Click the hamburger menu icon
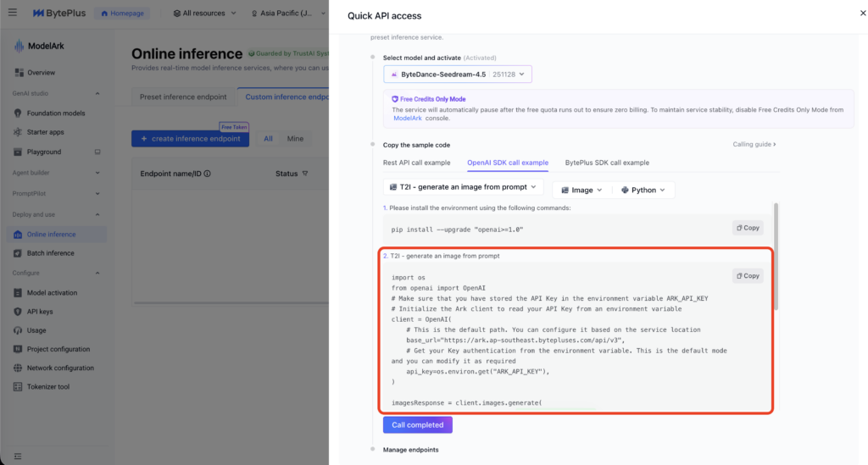 [x=14, y=14]
